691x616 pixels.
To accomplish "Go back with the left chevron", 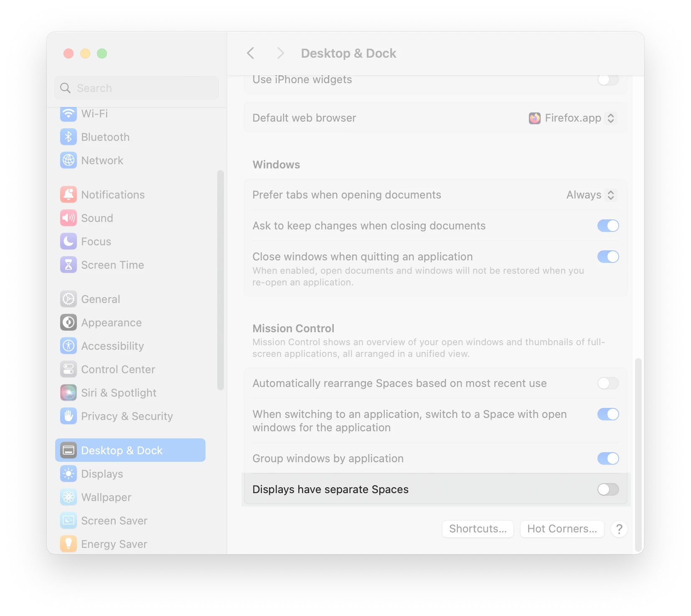I will pos(251,53).
